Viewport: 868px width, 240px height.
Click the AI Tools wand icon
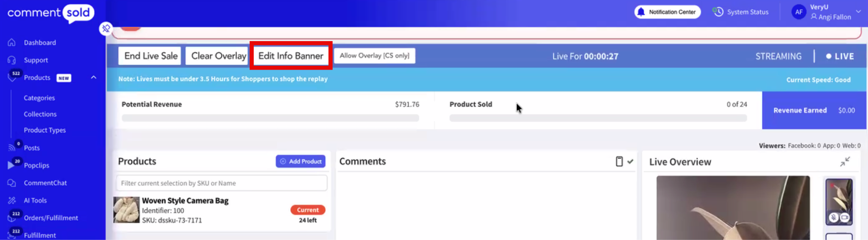click(12, 200)
